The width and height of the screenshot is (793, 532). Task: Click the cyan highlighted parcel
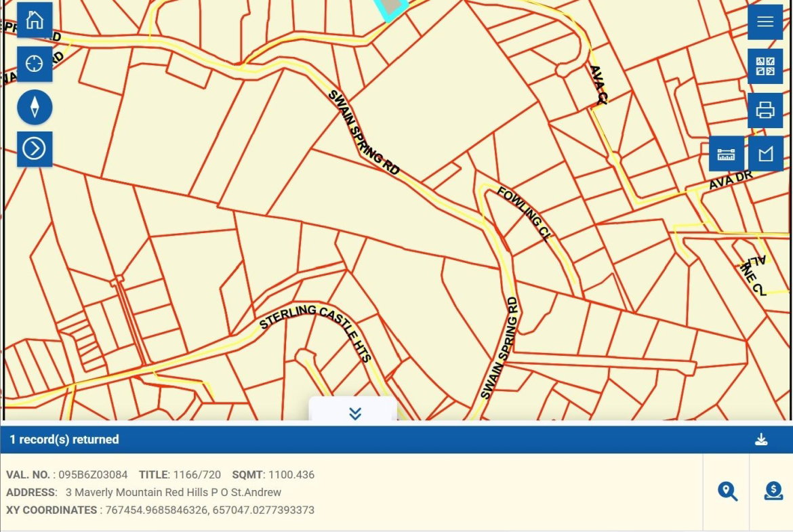coord(392,7)
